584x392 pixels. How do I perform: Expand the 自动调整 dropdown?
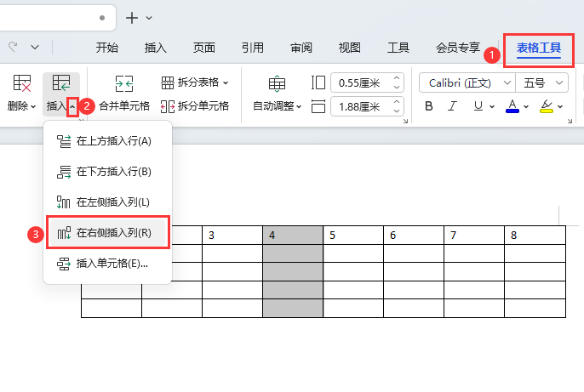(299, 107)
